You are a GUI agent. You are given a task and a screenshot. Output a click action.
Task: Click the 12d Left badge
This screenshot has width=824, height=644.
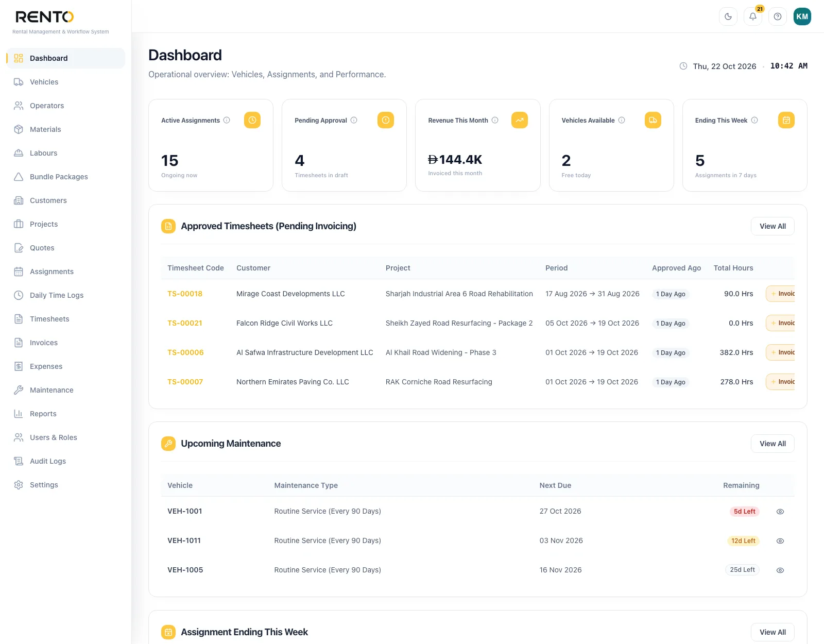[743, 541]
